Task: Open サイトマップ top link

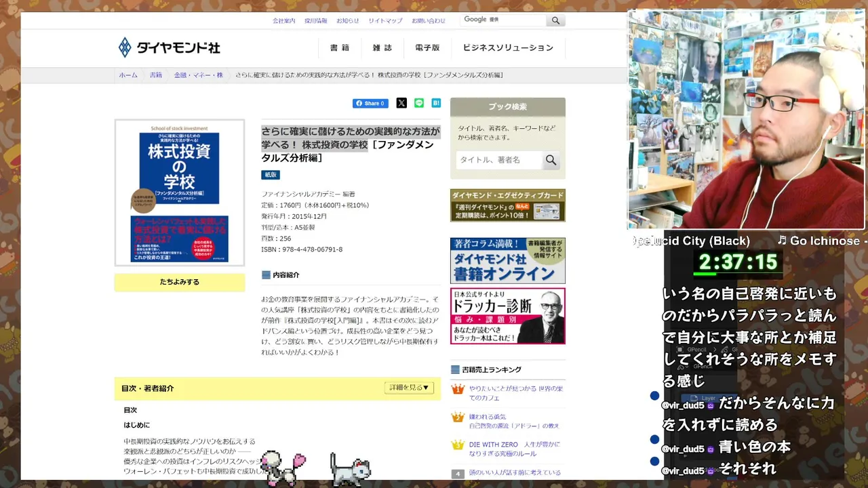Action: click(385, 21)
